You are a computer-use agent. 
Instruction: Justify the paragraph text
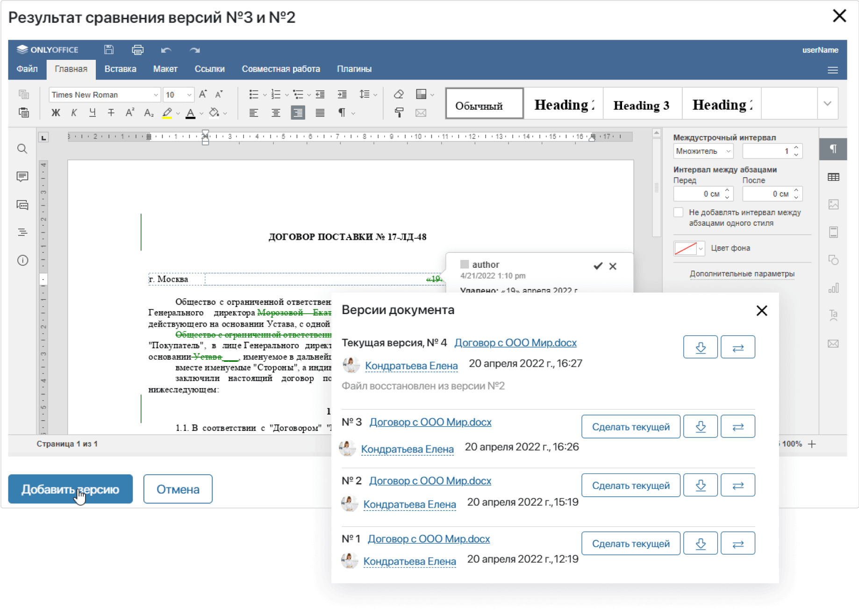point(320,113)
